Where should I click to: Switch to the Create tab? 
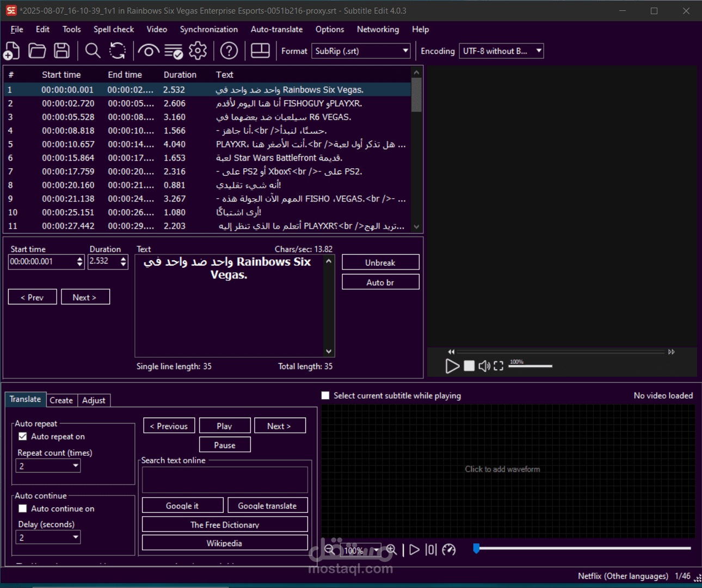pos(61,400)
